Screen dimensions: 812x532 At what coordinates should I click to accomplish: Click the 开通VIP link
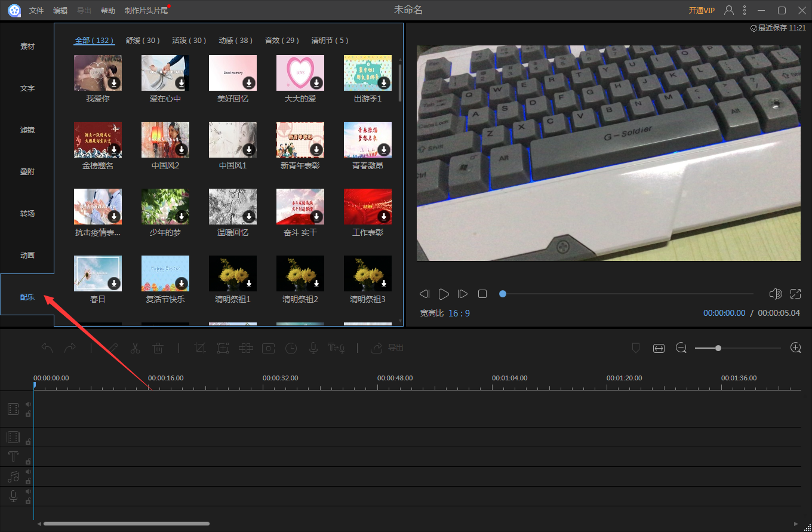click(702, 11)
